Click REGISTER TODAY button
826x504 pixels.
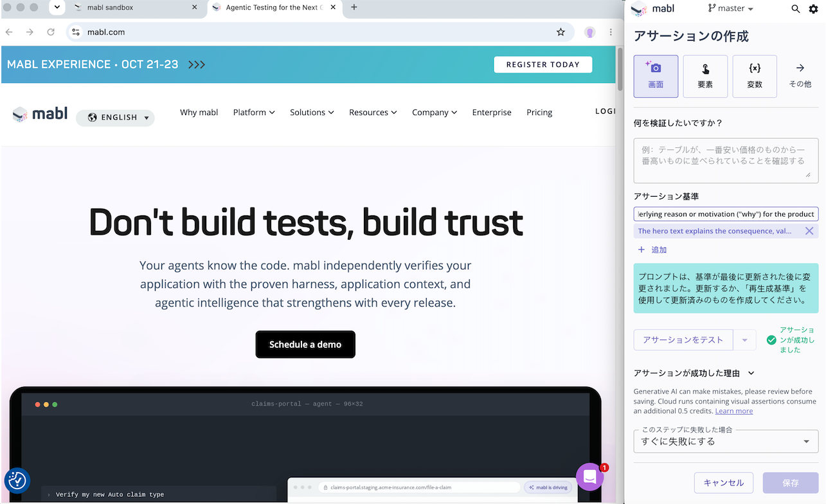click(x=543, y=64)
